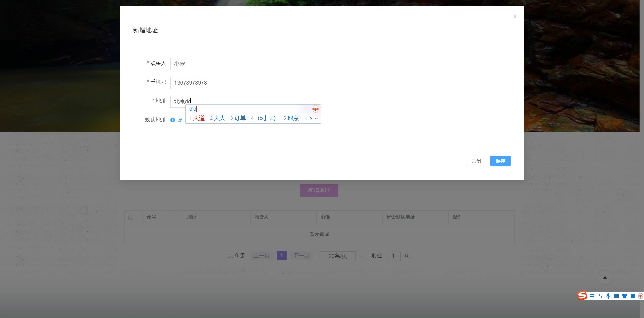
Task: Expand the candidate list with the down chevron
Action: click(x=316, y=119)
